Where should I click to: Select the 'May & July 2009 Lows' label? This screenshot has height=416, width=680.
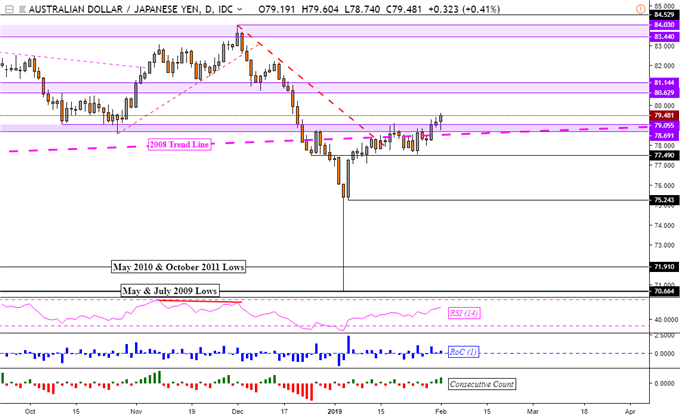[170, 291]
